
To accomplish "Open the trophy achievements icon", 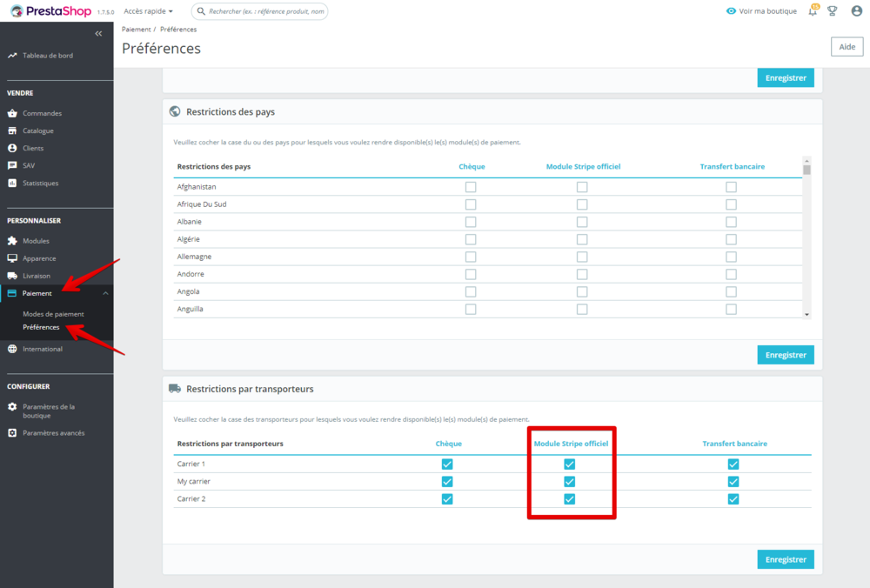I will (833, 11).
